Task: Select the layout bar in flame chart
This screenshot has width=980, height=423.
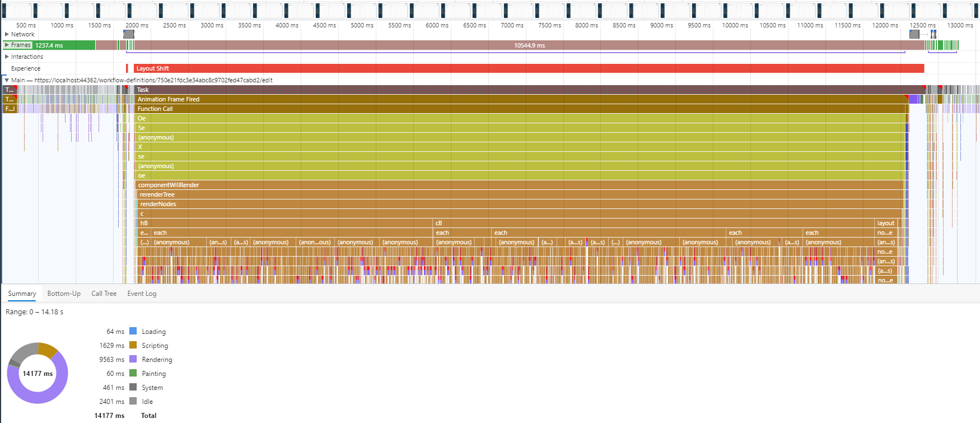Action: 886,223
